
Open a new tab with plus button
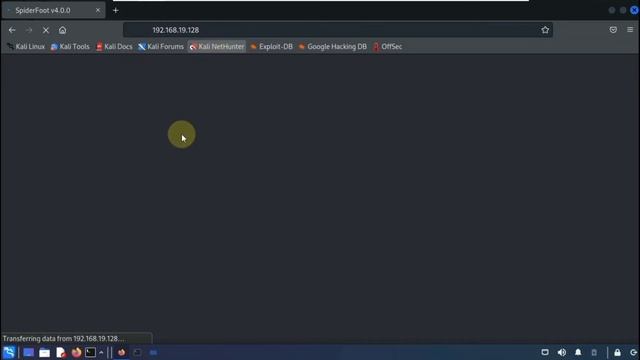tap(116, 10)
